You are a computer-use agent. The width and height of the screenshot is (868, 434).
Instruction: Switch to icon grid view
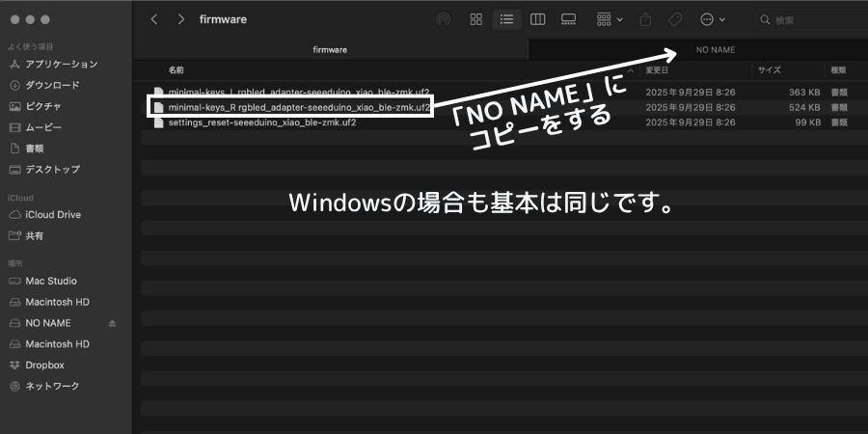pyautogui.click(x=475, y=19)
